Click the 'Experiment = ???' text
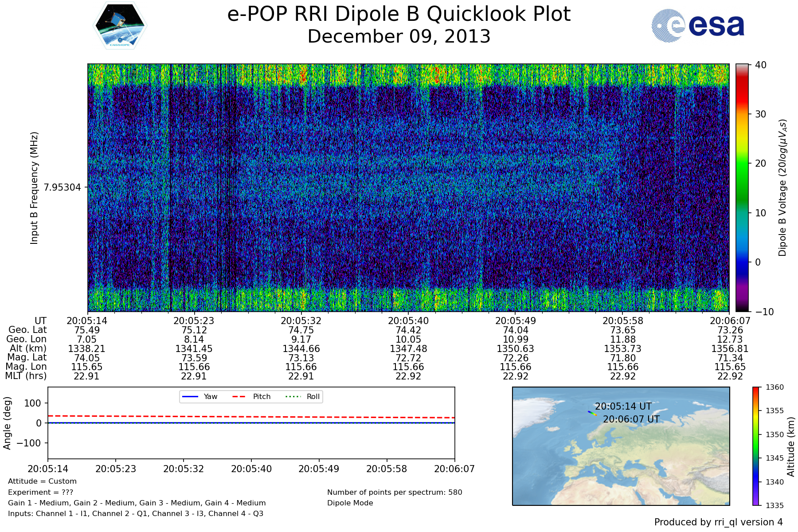This screenshot has width=798, height=532. (x=40, y=492)
